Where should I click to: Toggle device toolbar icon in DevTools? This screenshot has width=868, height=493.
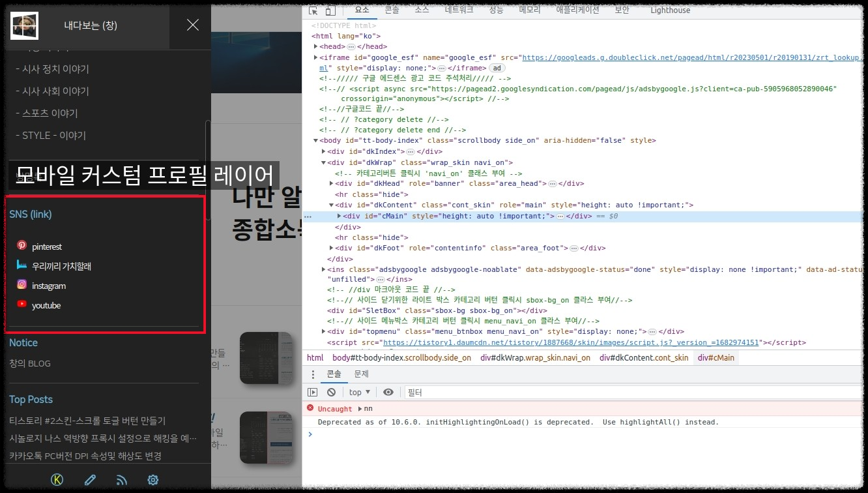coord(330,10)
